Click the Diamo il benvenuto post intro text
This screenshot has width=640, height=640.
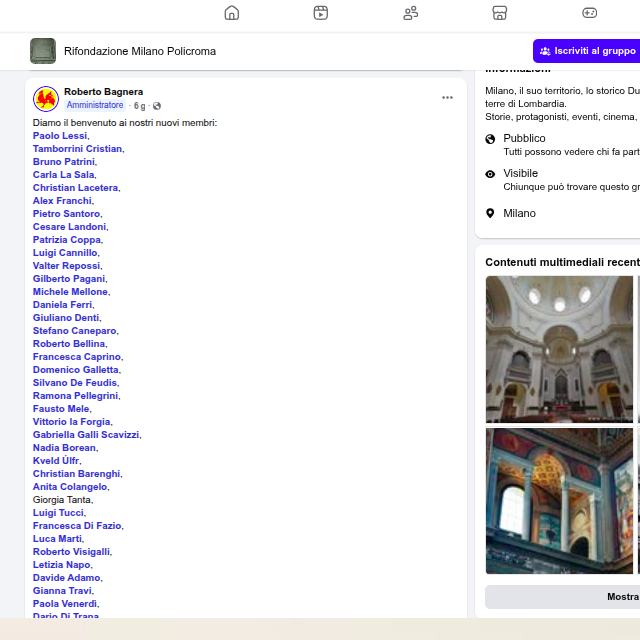[x=125, y=123]
